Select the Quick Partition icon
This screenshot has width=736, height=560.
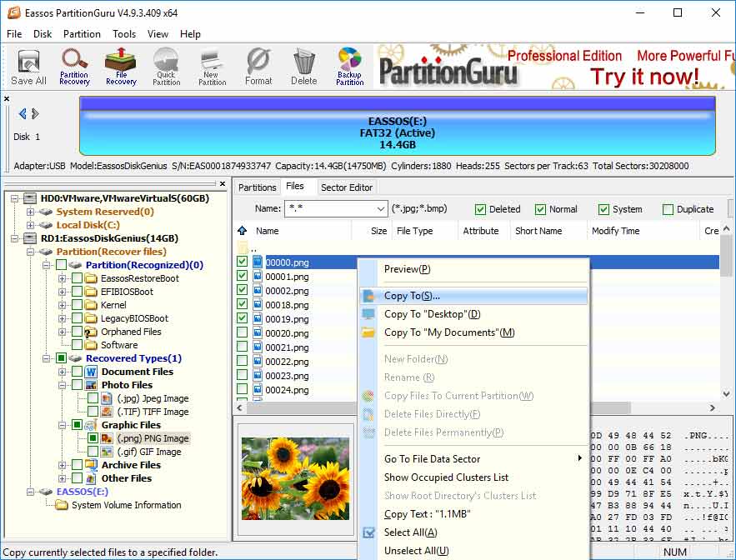pos(166,67)
